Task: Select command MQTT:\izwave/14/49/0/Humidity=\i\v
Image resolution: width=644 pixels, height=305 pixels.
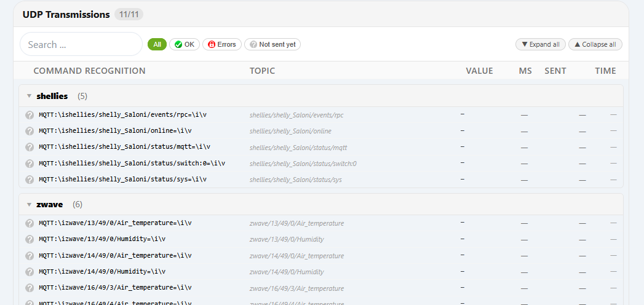Action: click(x=102, y=271)
